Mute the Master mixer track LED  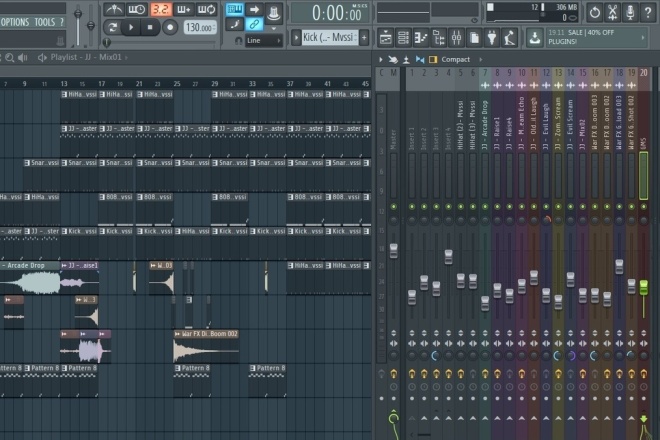pyautogui.click(x=394, y=207)
